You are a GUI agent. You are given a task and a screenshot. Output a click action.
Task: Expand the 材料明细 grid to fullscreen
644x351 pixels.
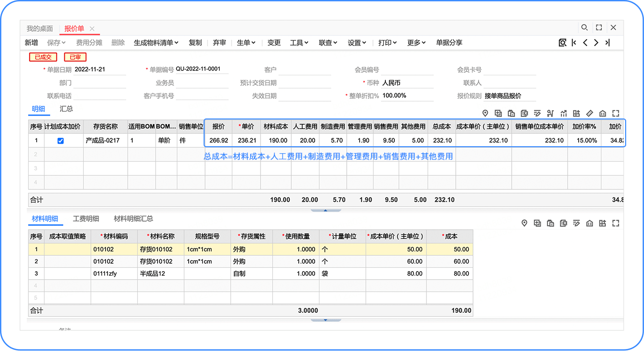tap(616, 224)
